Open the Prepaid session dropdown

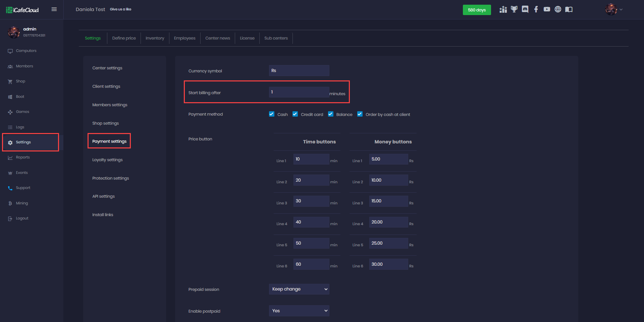[299, 289]
